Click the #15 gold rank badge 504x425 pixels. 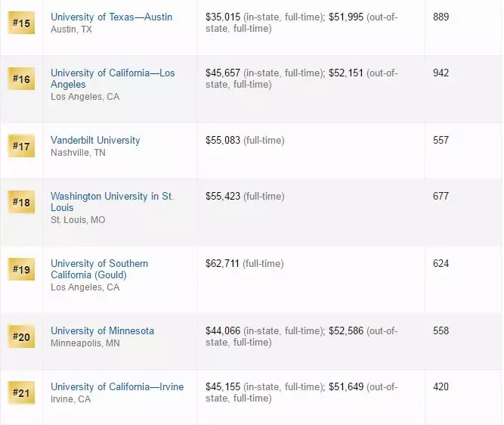[x=21, y=23]
